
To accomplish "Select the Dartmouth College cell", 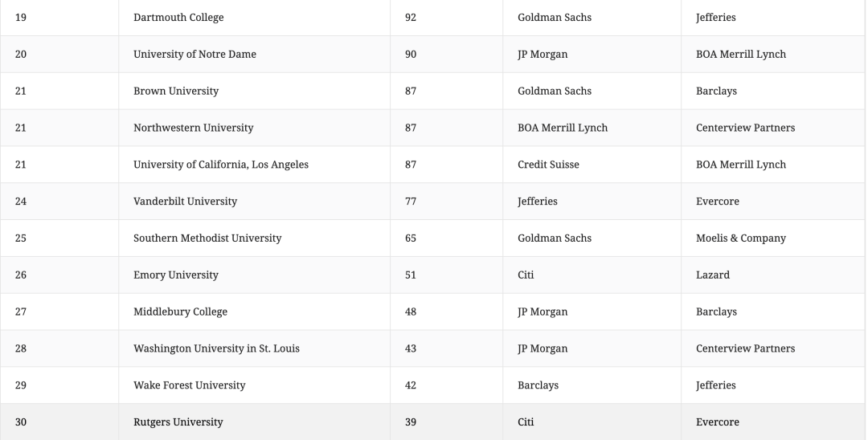I will tap(254, 18).
